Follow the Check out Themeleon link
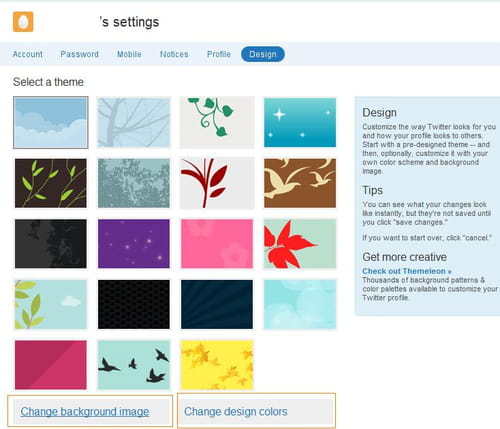The height and width of the screenshot is (429, 500). pos(407,271)
